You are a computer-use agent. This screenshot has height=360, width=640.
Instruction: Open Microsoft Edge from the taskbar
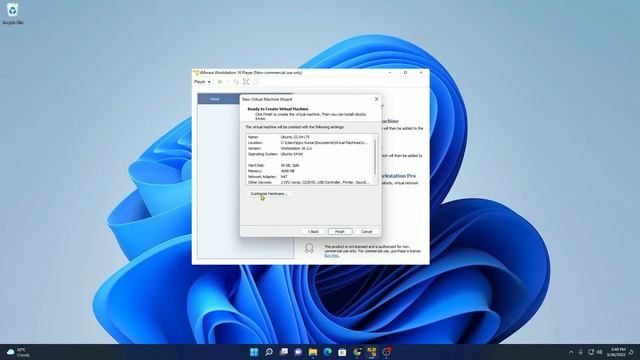(327, 352)
